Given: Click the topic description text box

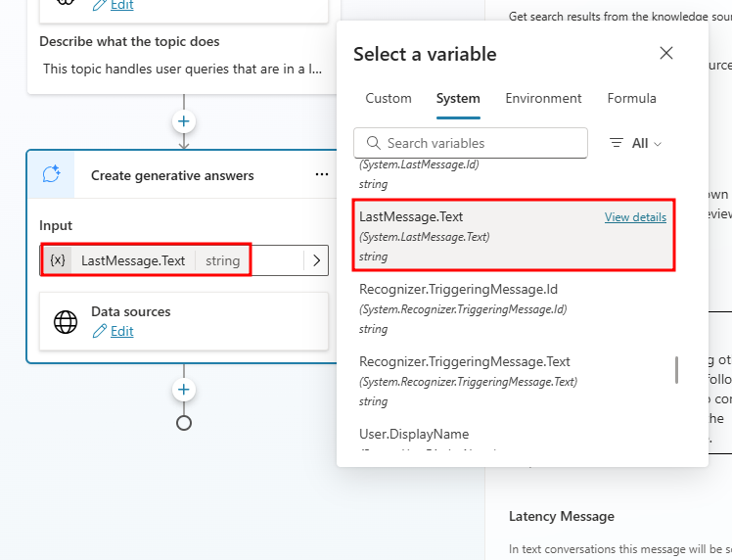Looking at the screenshot, I should (x=183, y=70).
